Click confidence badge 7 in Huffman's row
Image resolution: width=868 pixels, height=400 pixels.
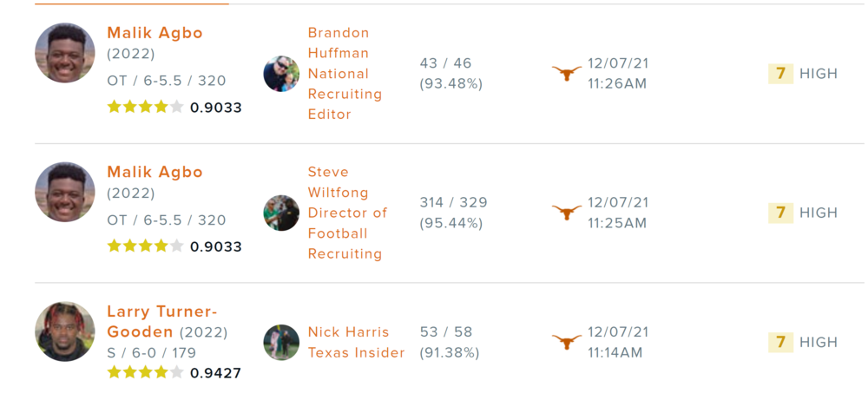click(780, 74)
